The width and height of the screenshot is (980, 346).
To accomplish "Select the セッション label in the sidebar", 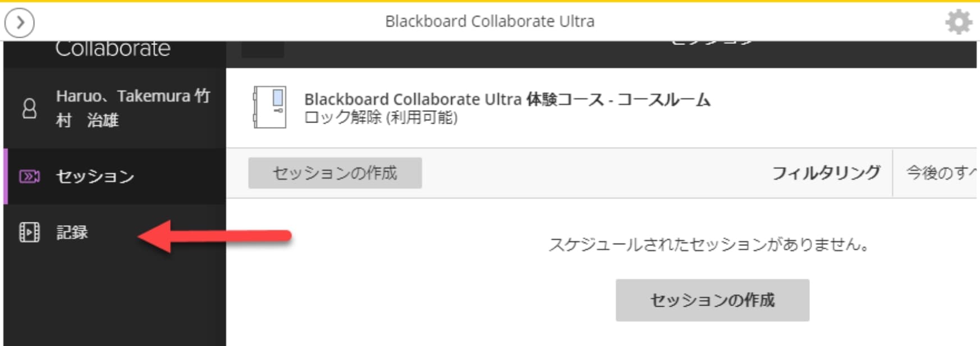I will (95, 176).
